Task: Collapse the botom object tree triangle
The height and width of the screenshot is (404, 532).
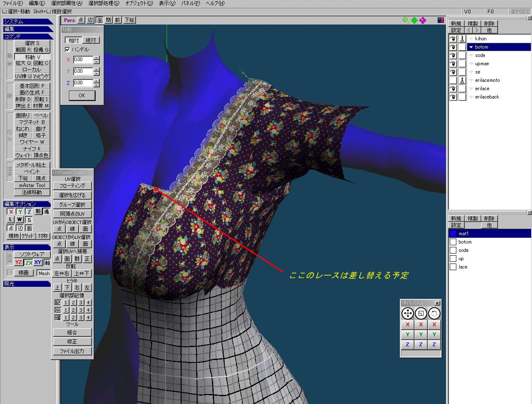Action: 471,47
